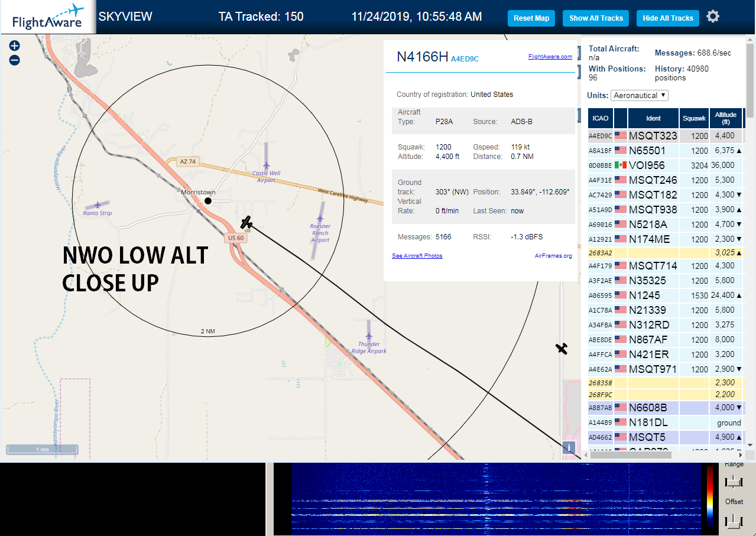Click Ranta Strip airport marker
The height and width of the screenshot is (536, 756).
(98, 205)
